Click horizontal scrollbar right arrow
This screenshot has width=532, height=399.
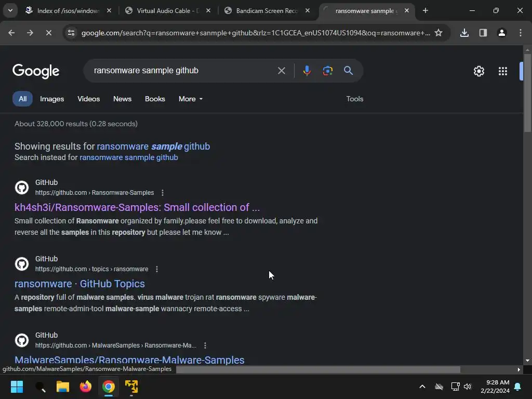coord(519,369)
